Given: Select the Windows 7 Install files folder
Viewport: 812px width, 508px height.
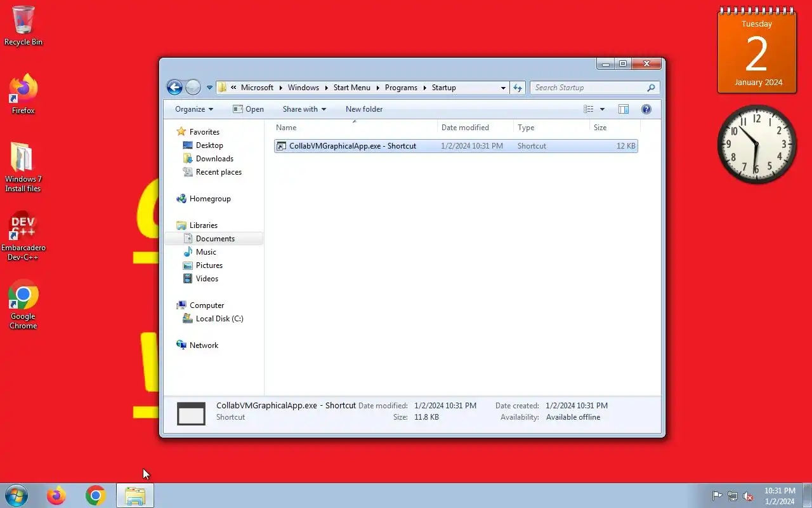Looking at the screenshot, I should pyautogui.click(x=23, y=167).
